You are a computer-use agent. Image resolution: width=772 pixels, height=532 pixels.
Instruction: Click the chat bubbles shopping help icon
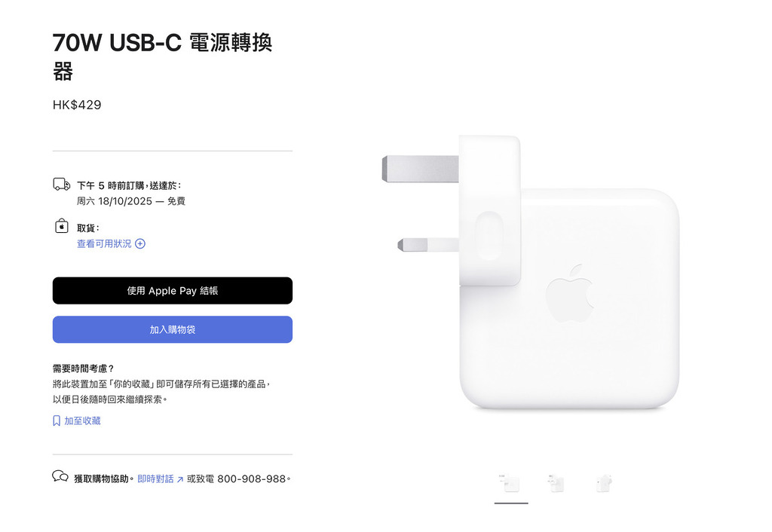[60, 476]
